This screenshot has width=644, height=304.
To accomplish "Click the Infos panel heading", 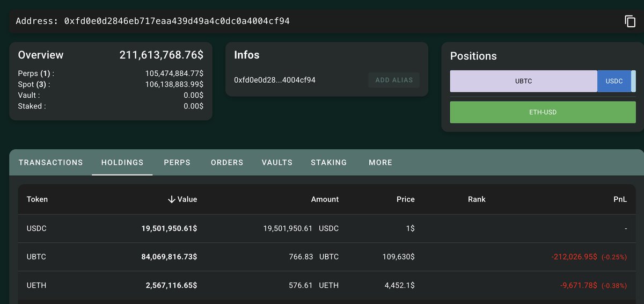I will click(247, 55).
